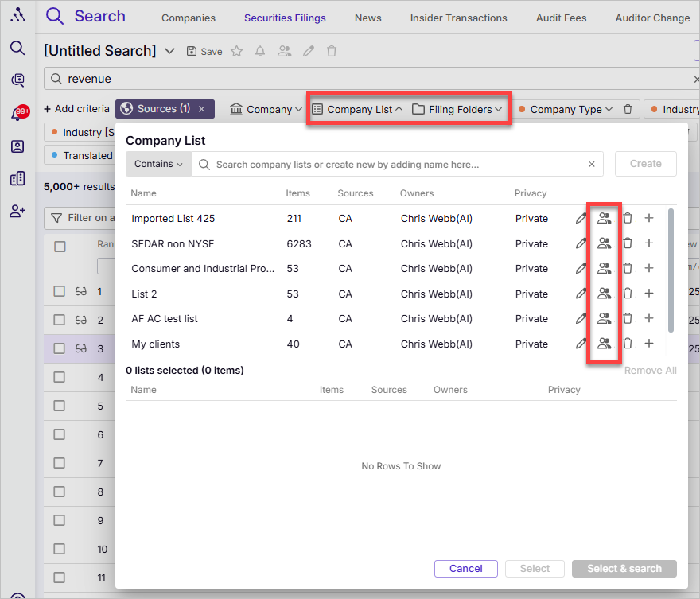
Task: Delete List 2 with its trash icon
Action: click(x=628, y=294)
